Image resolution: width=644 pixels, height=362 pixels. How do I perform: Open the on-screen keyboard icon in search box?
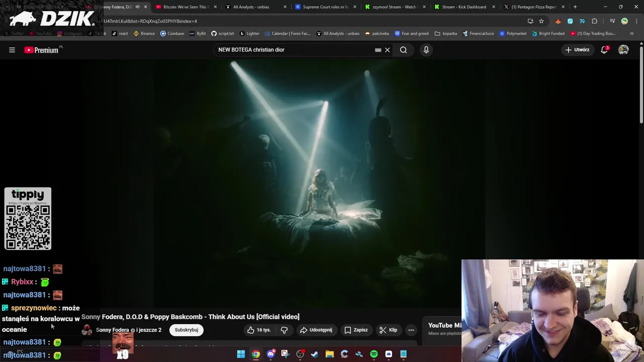378,50
